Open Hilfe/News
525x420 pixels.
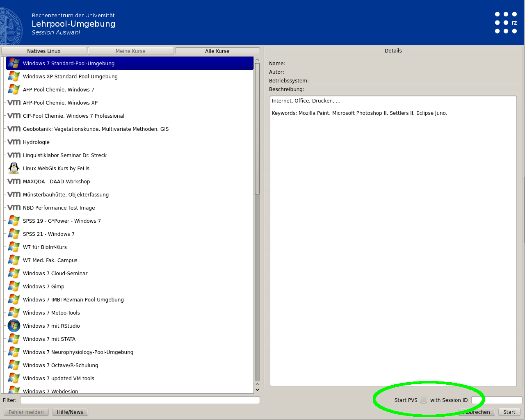[70, 412]
